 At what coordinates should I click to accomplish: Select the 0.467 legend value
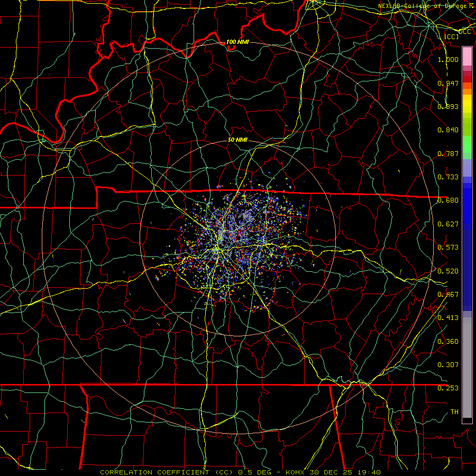click(x=448, y=295)
